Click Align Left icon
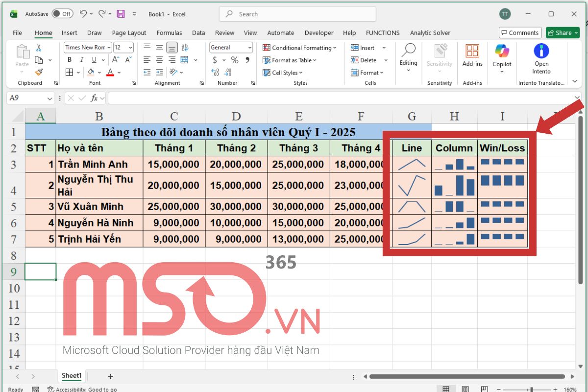The height and width of the screenshot is (392, 588). (147, 60)
